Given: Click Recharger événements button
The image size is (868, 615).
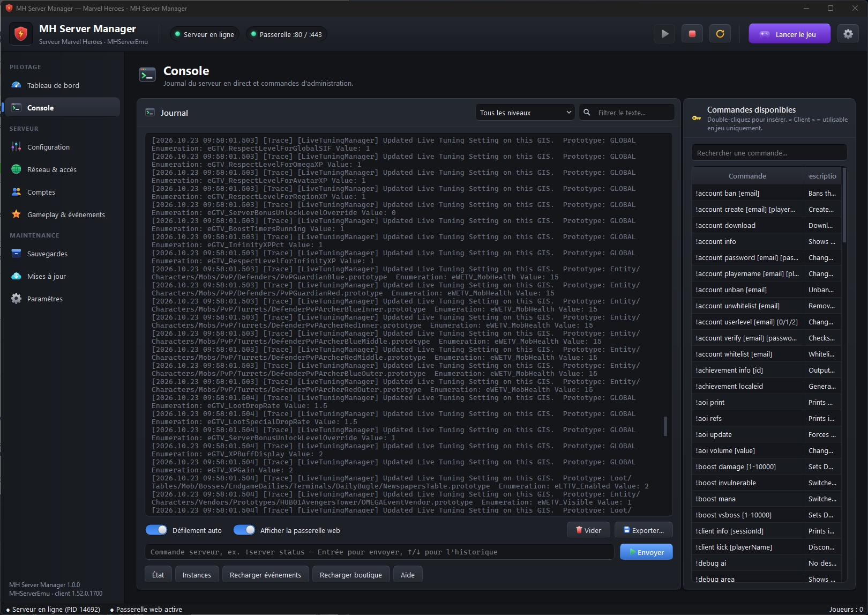Looking at the screenshot, I should 265,575.
